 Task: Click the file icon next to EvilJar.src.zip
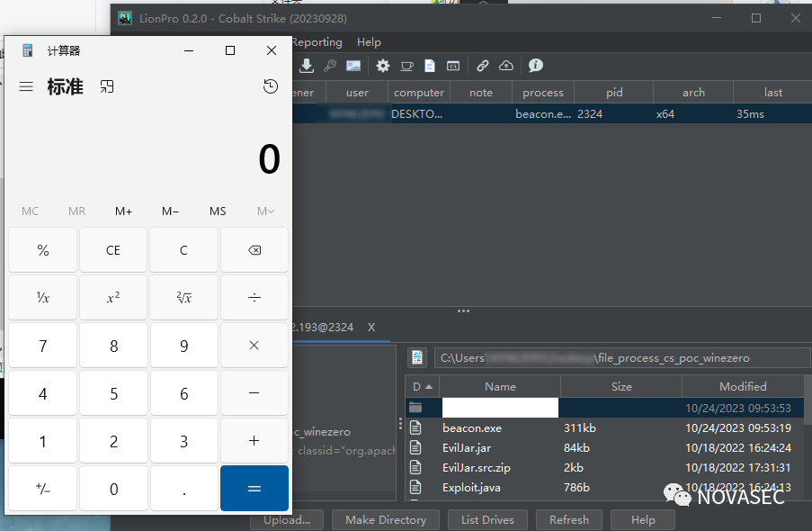click(415, 467)
